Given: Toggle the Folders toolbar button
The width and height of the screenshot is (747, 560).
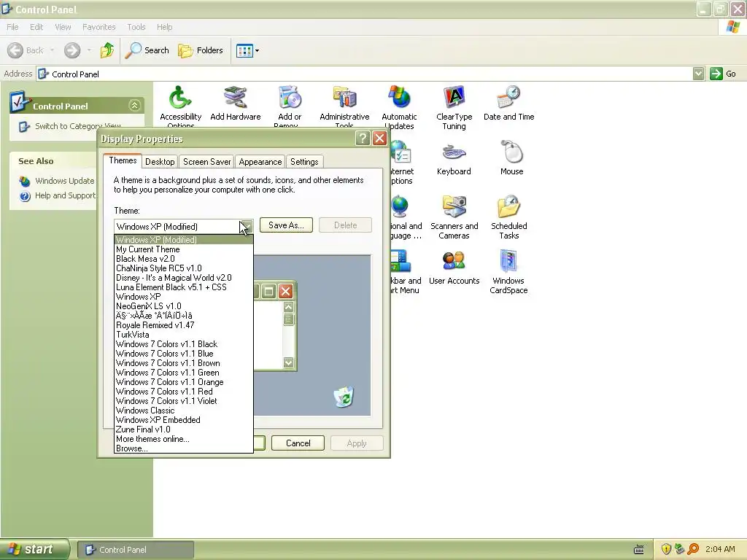Looking at the screenshot, I should [200, 50].
